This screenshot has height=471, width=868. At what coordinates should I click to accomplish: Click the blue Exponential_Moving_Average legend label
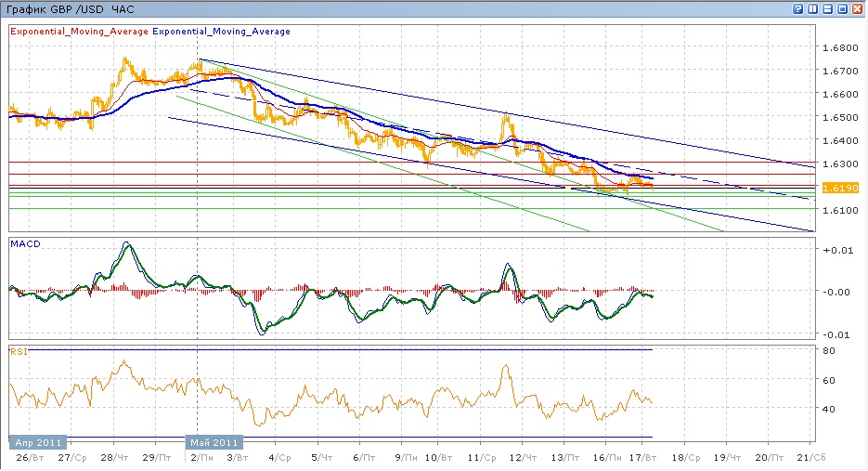click(x=221, y=31)
